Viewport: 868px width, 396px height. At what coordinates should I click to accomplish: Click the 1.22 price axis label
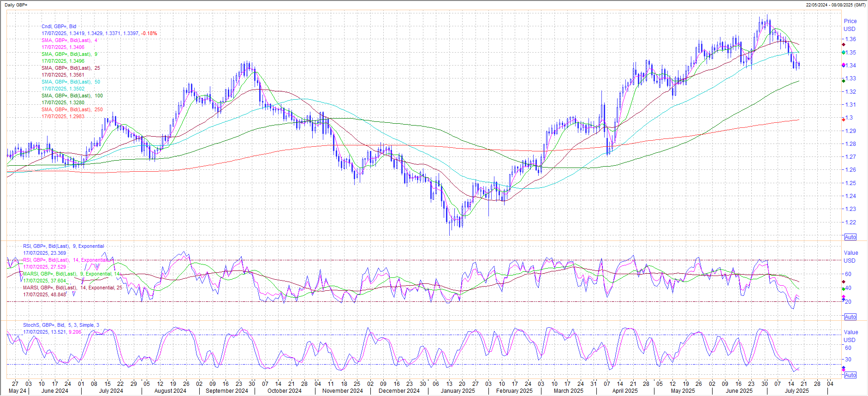(850, 222)
